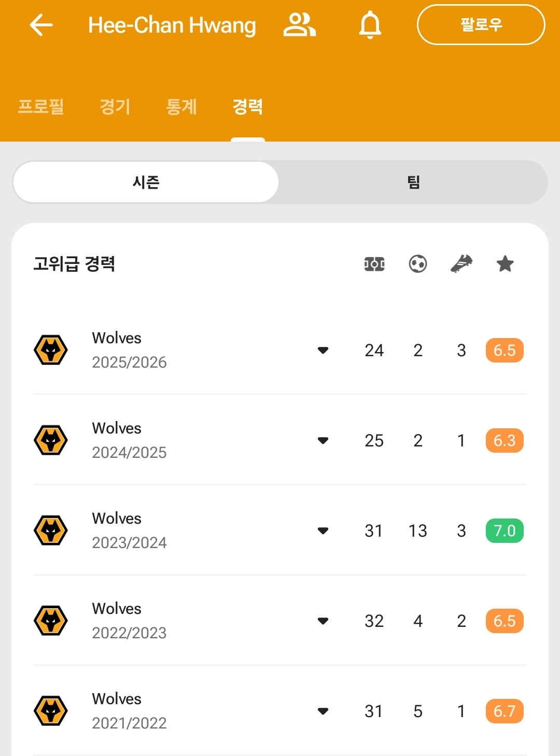Click the matches played pitch icon
Screen dimensions: 560x756
(374, 264)
